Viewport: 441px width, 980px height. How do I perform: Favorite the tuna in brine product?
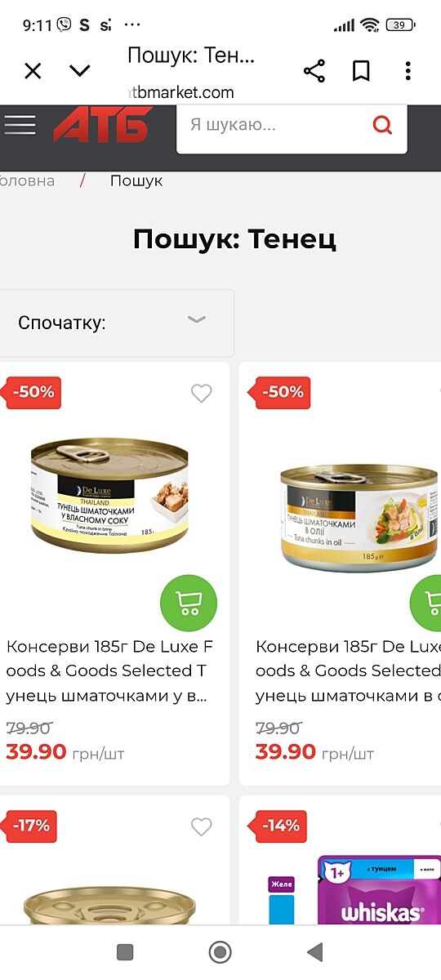pyautogui.click(x=201, y=394)
